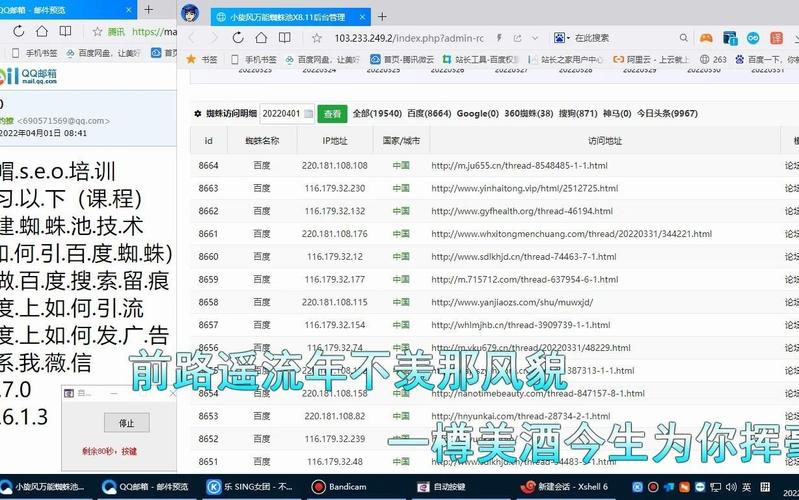Close the spider pool admin tab
799x500 pixels.
[x=362, y=17]
